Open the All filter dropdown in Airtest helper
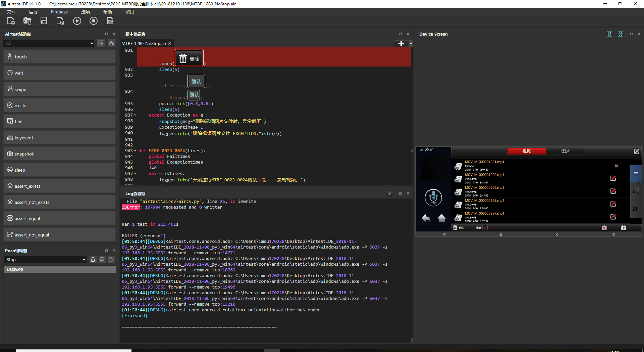Viewport: 644px width, 352px height. click(x=49, y=43)
